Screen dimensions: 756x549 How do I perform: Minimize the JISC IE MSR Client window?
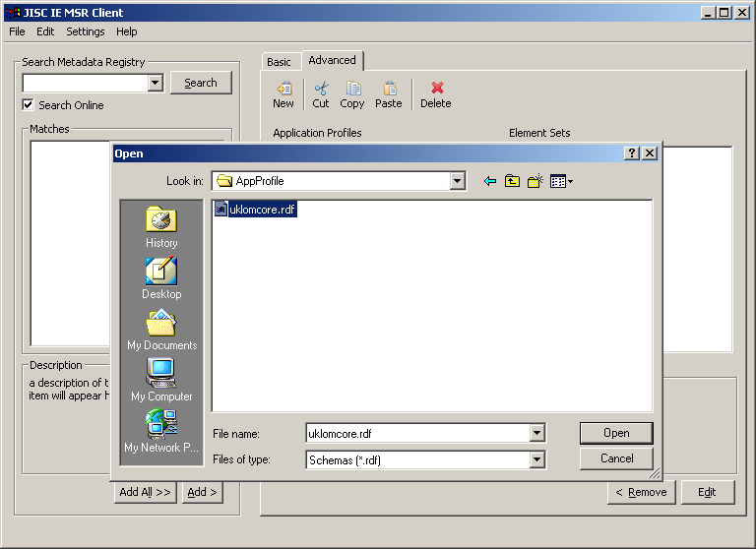[708, 13]
